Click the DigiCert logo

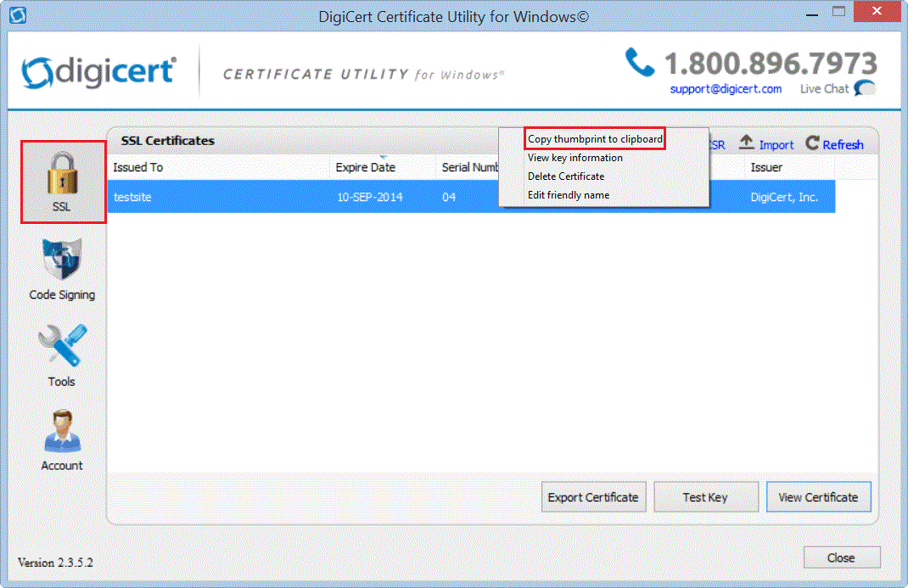(99, 73)
